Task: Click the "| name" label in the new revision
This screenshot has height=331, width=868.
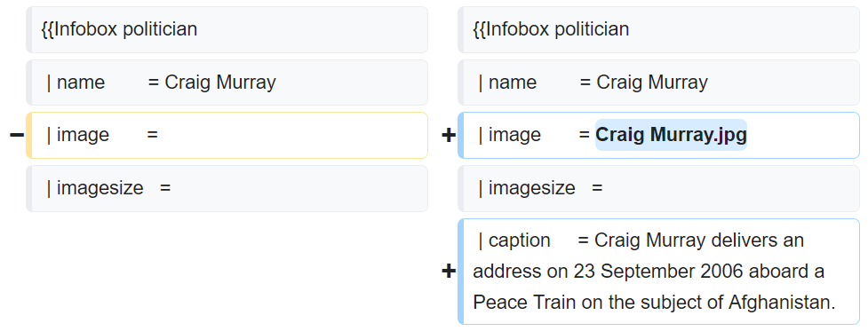Action: click(507, 83)
